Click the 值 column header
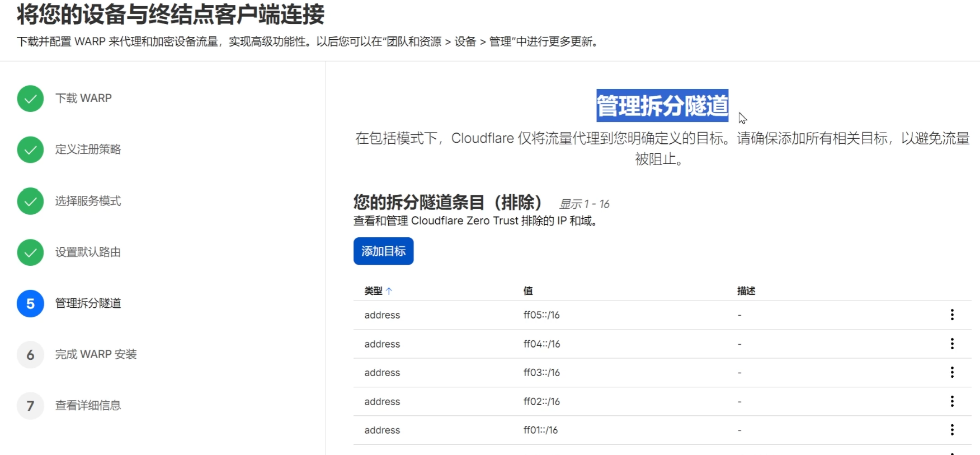Image resolution: width=980 pixels, height=455 pixels. (x=527, y=291)
